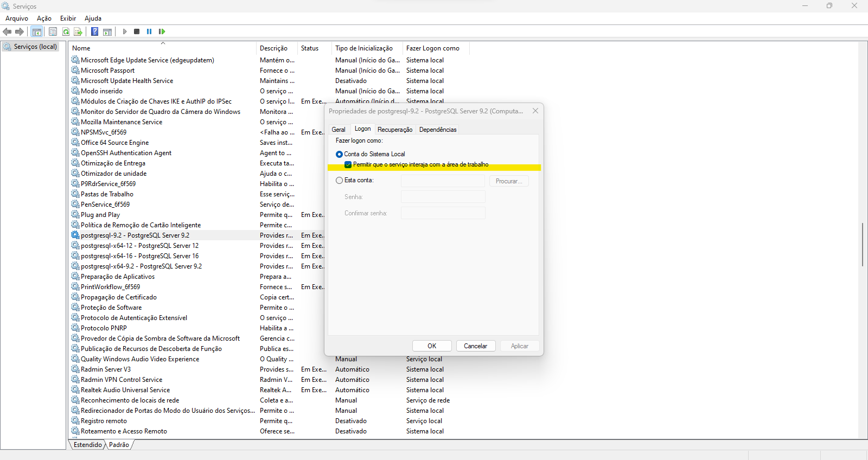
Task: Open the Ação menu
Action: pos(44,18)
